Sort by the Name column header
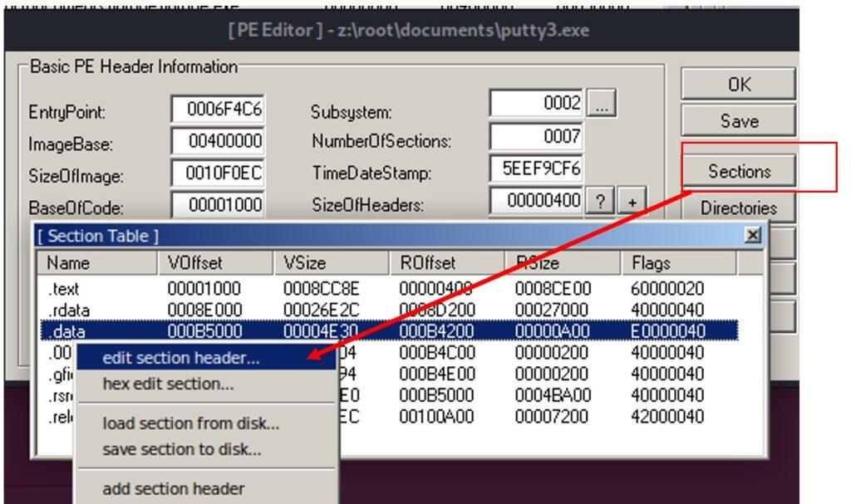The height and width of the screenshot is (504, 851). (x=98, y=263)
